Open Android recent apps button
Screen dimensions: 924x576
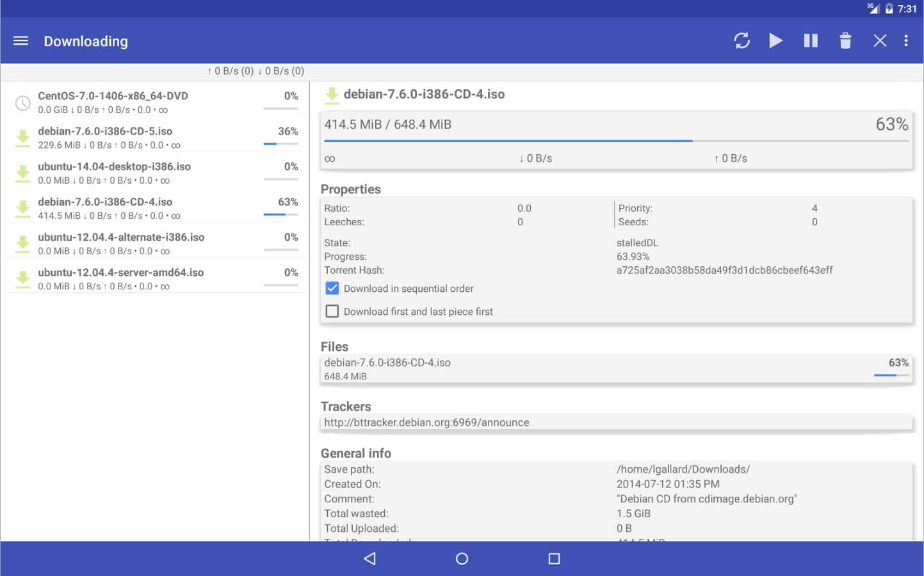pos(554,559)
